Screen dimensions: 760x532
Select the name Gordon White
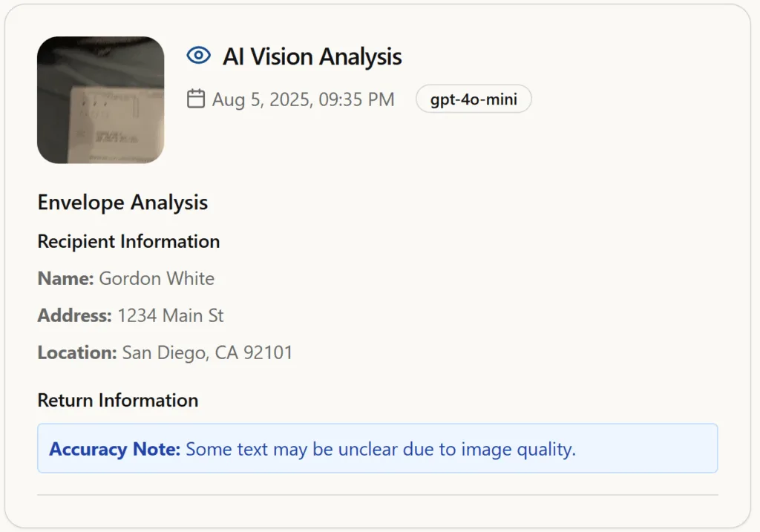coord(157,278)
